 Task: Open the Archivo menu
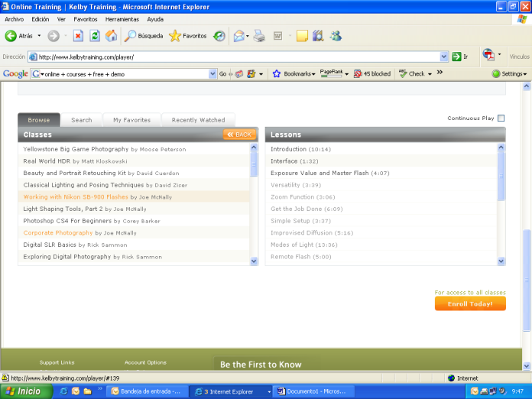tap(14, 19)
